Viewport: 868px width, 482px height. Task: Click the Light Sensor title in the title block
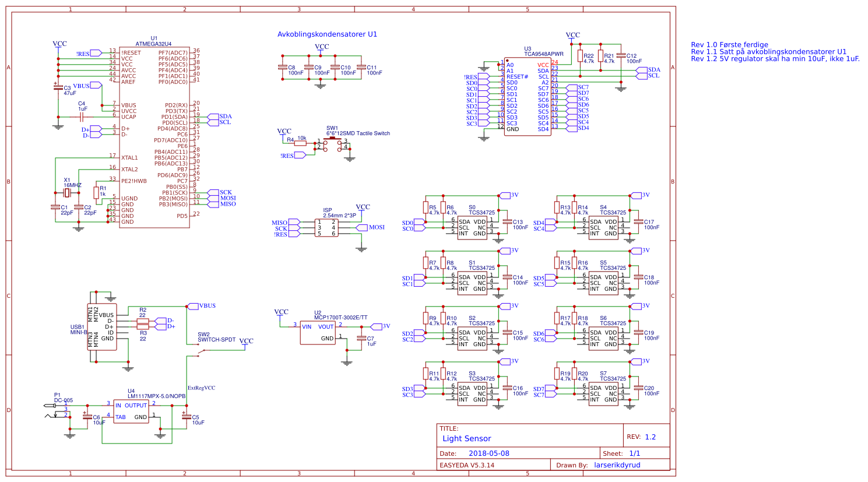point(466,438)
